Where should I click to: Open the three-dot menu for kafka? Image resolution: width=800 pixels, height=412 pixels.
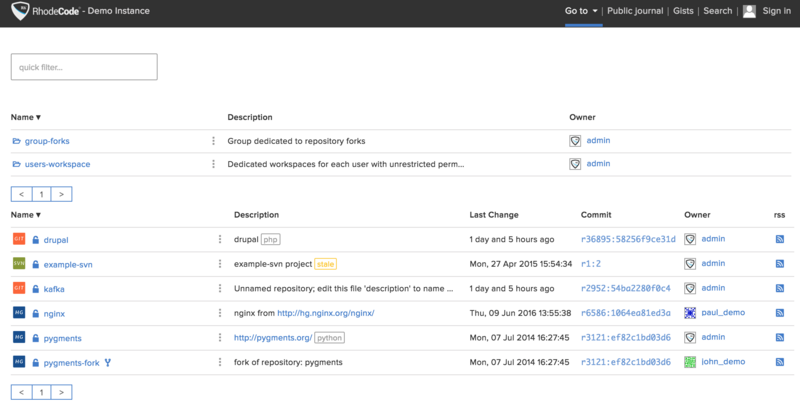220,288
